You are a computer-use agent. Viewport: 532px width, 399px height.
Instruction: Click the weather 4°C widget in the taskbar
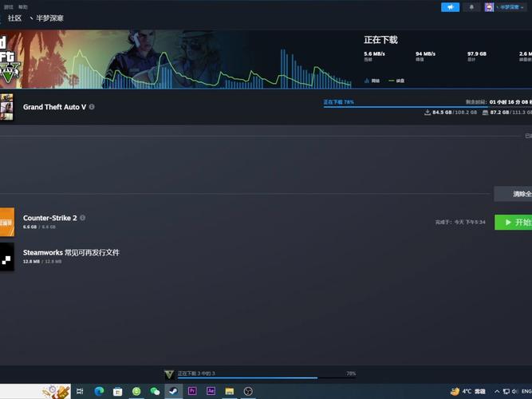point(468,392)
